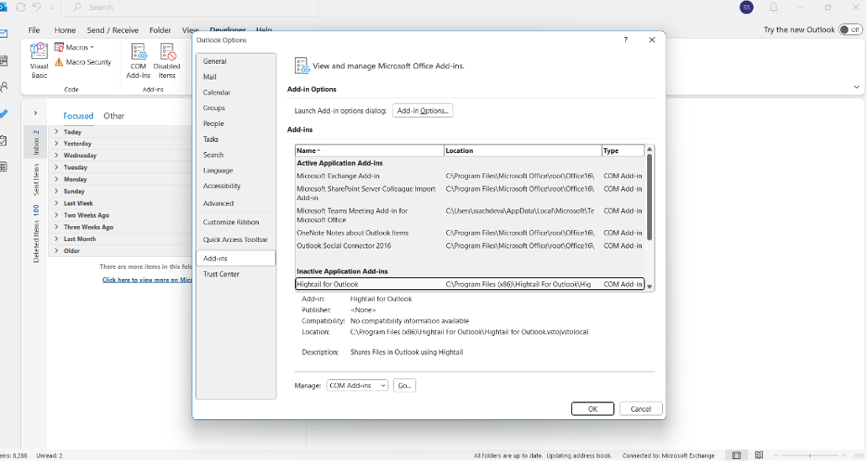Viewport: 868px width, 463px height.
Task: Open Calendar from the left rail
Action: tap(3, 61)
